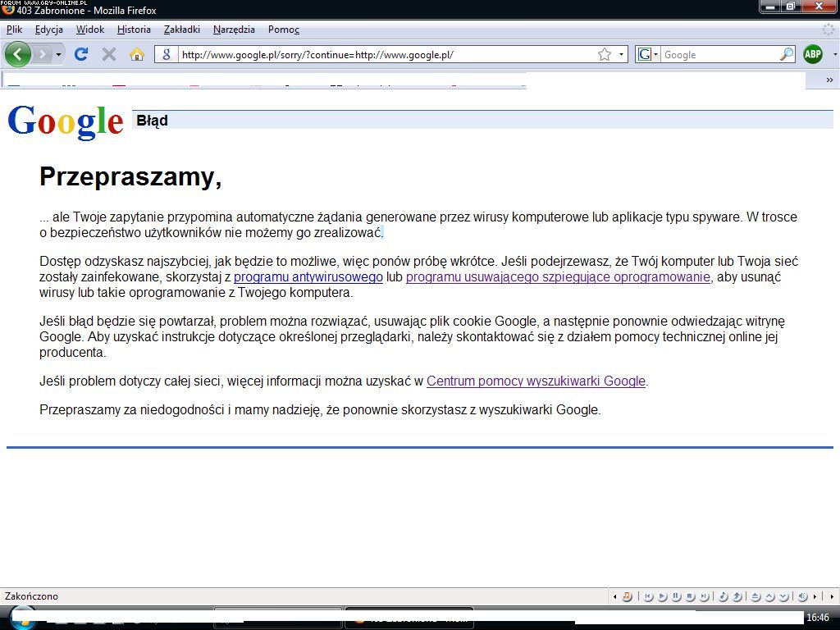
Task: Click the Play button in status bar
Action: [x=662, y=596]
